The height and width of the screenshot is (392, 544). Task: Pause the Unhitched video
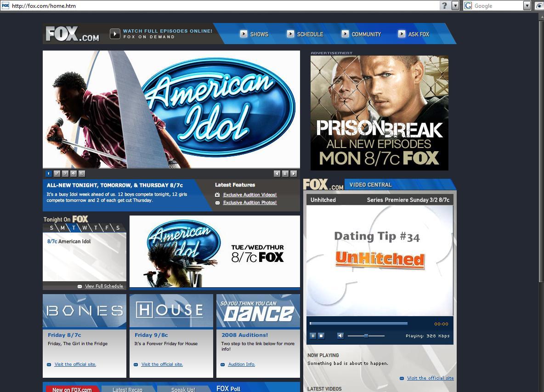pos(313,336)
